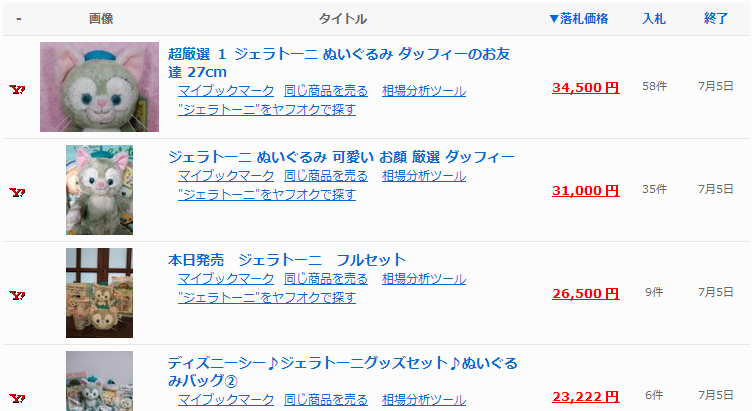Click the 26,500円 price link
Image resolution: width=752 pixels, height=411 pixels.
(585, 294)
